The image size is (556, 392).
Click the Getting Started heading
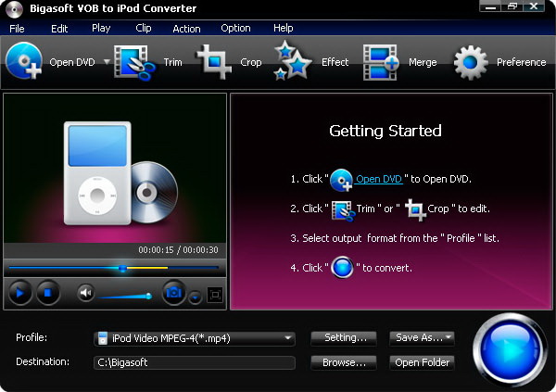coord(385,131)
